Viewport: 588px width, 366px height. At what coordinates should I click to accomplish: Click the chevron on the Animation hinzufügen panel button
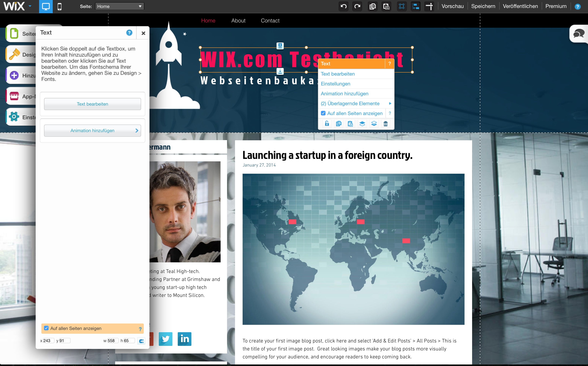(x=137, y=131)
